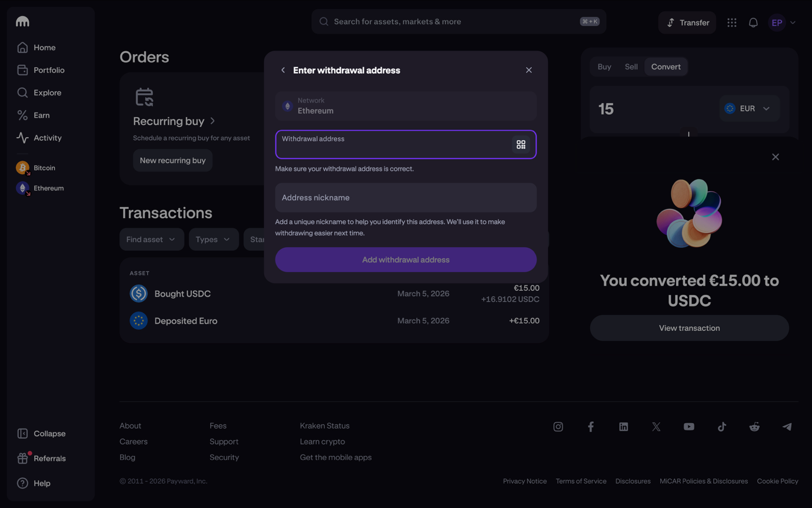Open Kraken's Facebook page
Image resolution: width=812 pixels, height=508 pixels.
[591, 427]
